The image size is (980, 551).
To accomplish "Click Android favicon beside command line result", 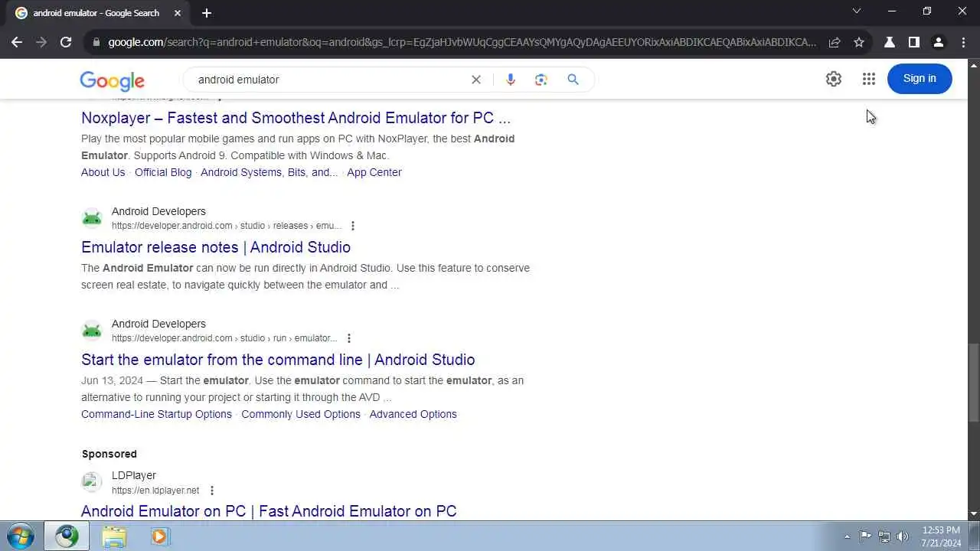I will click(x=92, y=331).
